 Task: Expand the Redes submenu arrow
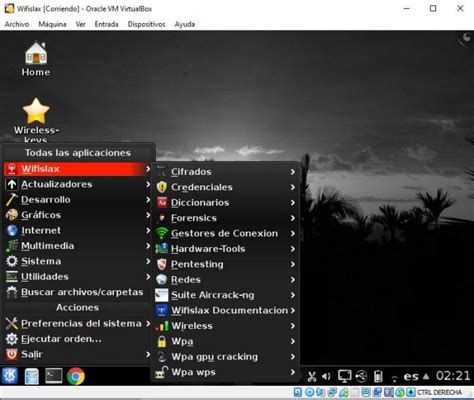pyautogui.click(x=292, y=280)
